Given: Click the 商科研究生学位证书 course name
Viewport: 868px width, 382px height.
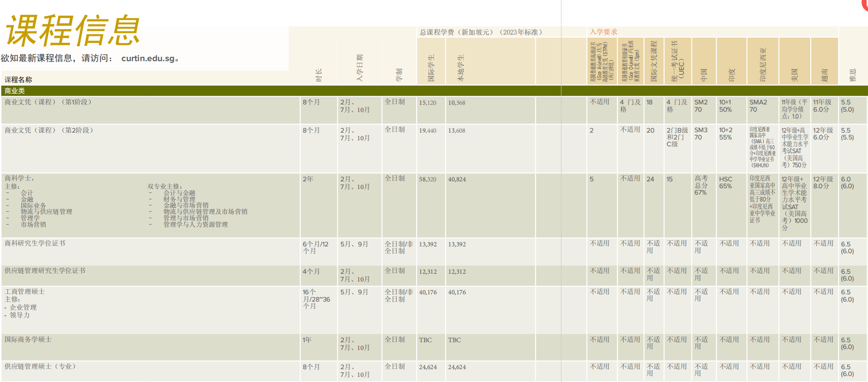Looking at the screenshot, I should [x=35, y=243].
